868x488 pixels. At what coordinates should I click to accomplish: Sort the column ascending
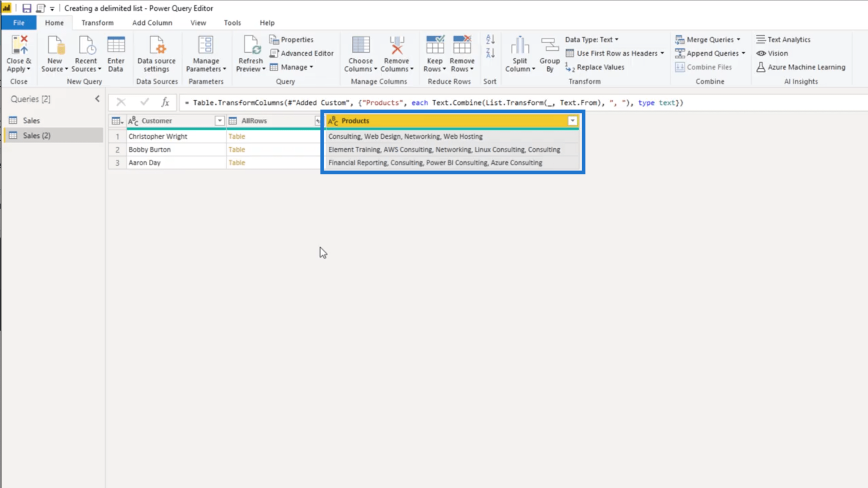(490, 39)
